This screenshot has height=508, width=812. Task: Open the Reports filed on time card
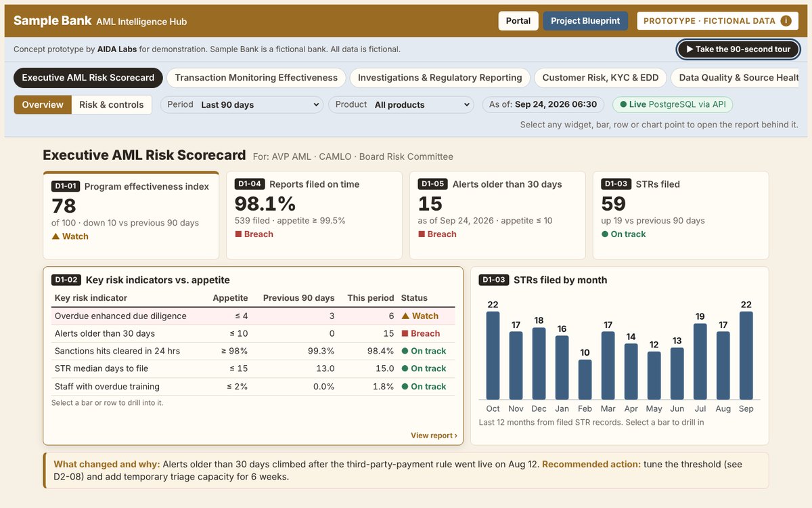tap(314, 215)
